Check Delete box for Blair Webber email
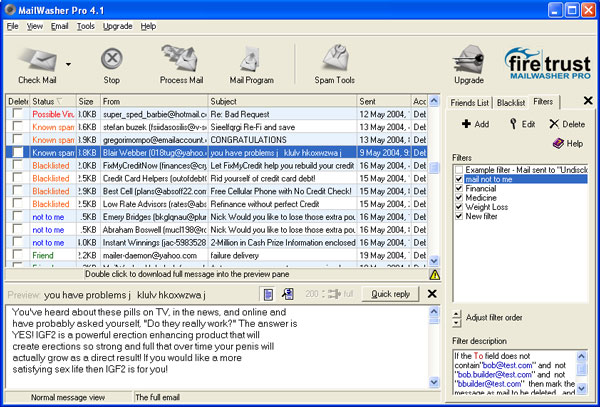Viewport: 600px width, 407px height. 17,152
